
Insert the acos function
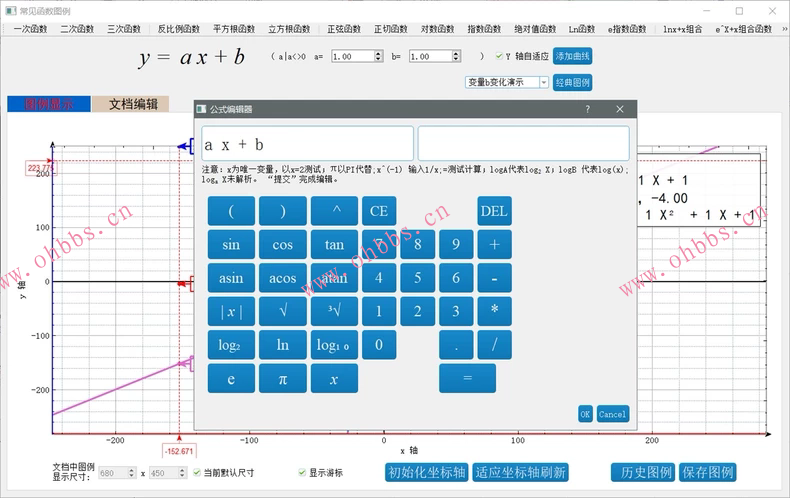pyautogui.click(x=283, y=278)
